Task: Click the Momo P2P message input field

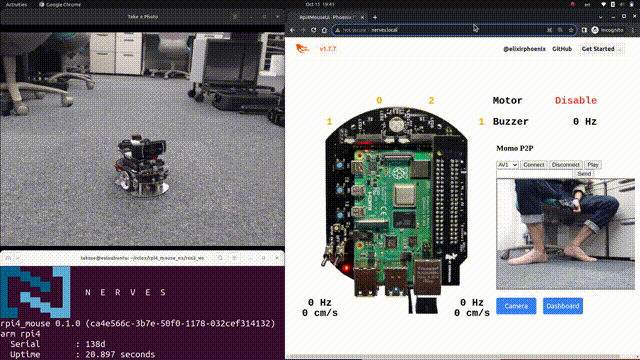Action: [535, 174]
